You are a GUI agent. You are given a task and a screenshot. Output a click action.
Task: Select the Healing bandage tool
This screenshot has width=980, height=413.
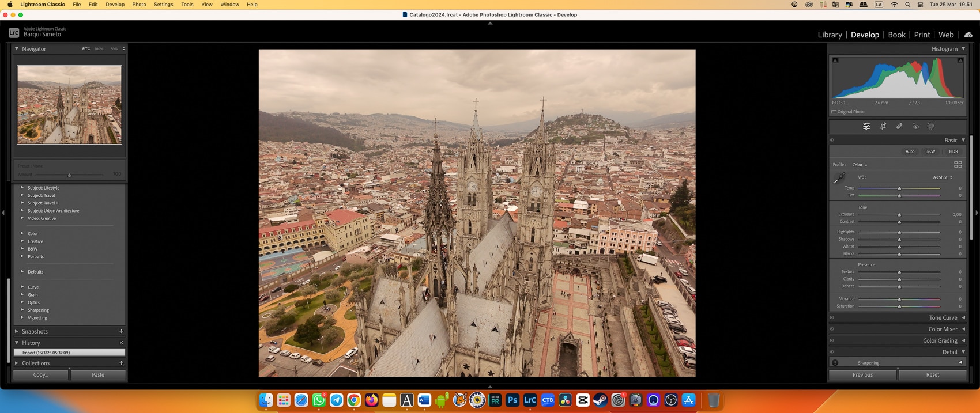pyautogui.click(x=899, y=126)
